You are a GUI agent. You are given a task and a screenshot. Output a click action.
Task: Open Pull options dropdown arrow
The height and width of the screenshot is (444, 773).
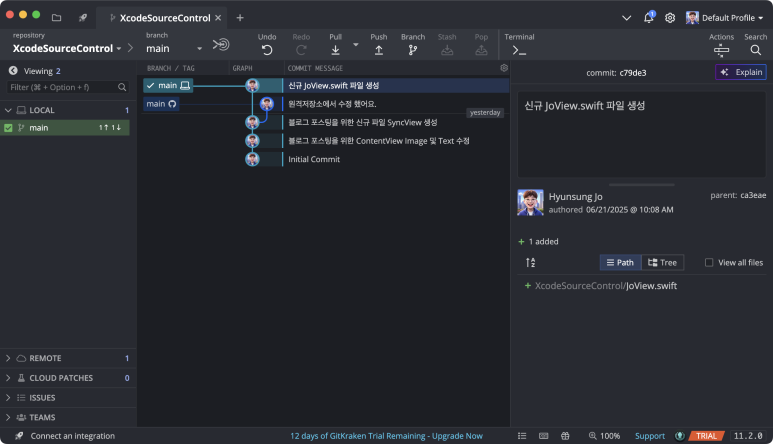356,44
